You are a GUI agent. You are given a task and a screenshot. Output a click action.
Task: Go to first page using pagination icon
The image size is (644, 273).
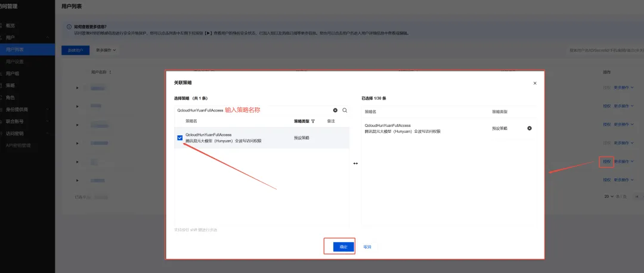pos(637,197)
